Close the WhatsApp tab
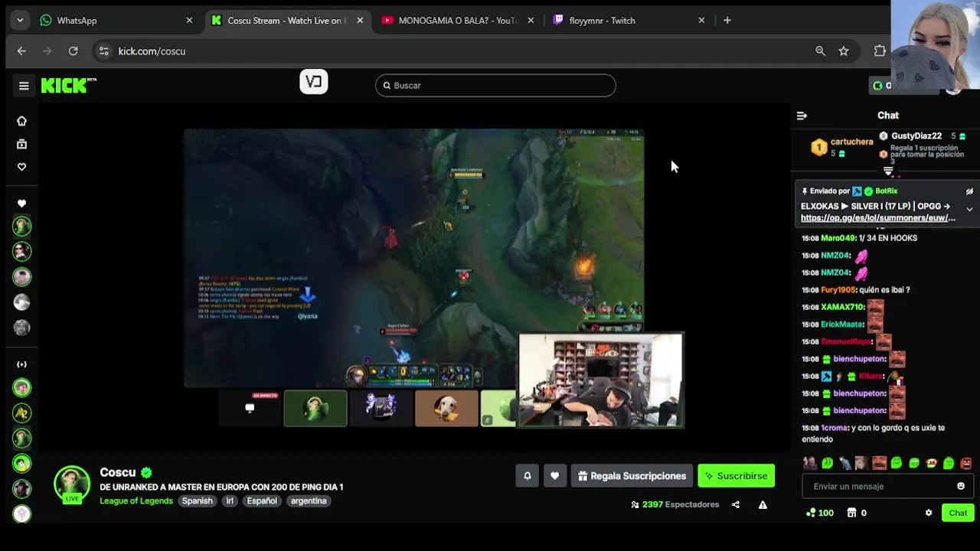 click(x=189, y=21)
